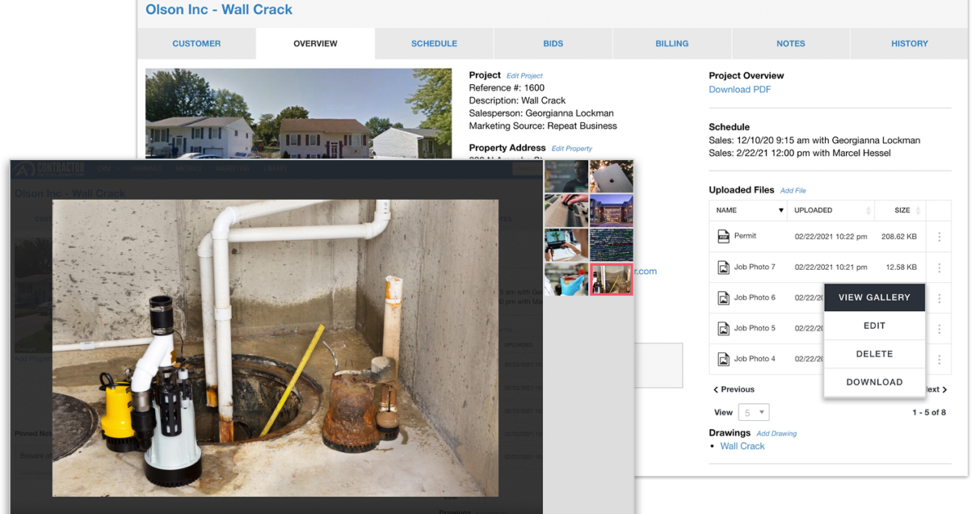Image resolution: width=980 pixels, height=514 pixels.
Task: Open the View page-size dropdown showing 5
Action: pos(753,412)
